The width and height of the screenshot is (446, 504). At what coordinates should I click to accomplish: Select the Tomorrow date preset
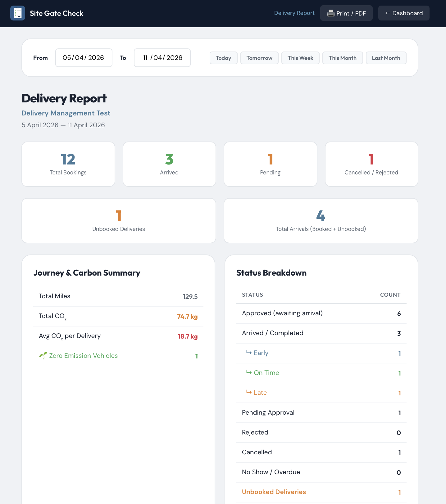pyautogui.click(x=259, y=58)
